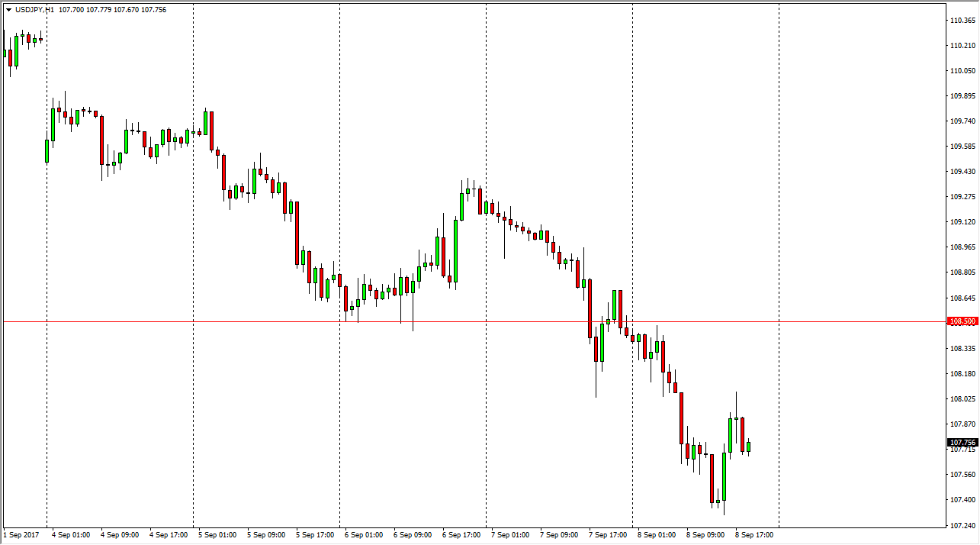Click the 8 Sep 17:00 time label
The image size is (980, 545).
[x=754, y=535]
